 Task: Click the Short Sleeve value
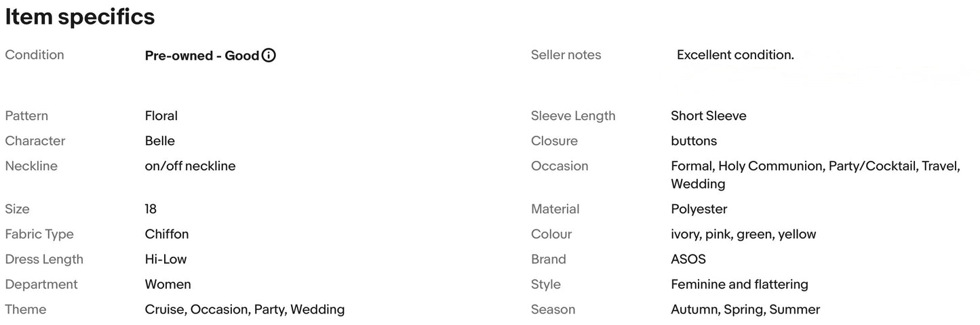click(708, 116)
